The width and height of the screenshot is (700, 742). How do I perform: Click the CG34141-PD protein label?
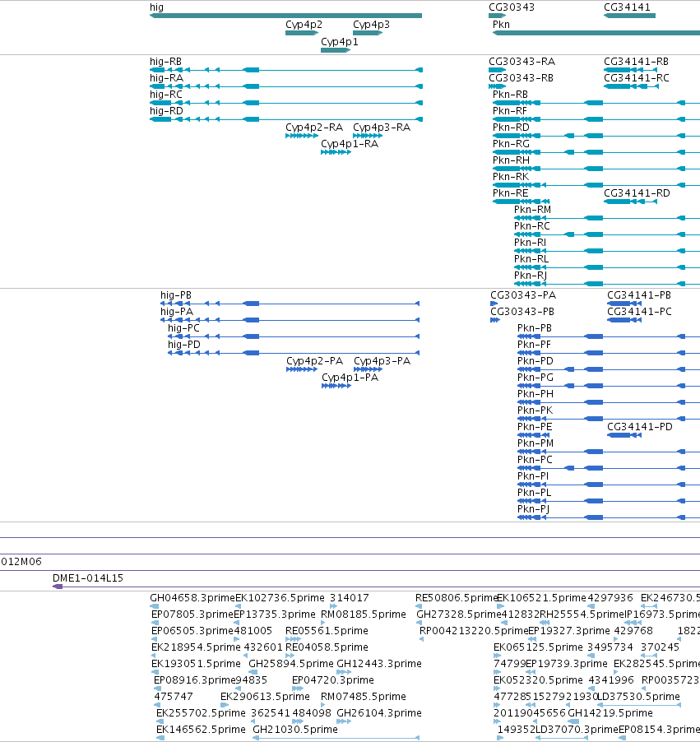(x=640, y=427)
